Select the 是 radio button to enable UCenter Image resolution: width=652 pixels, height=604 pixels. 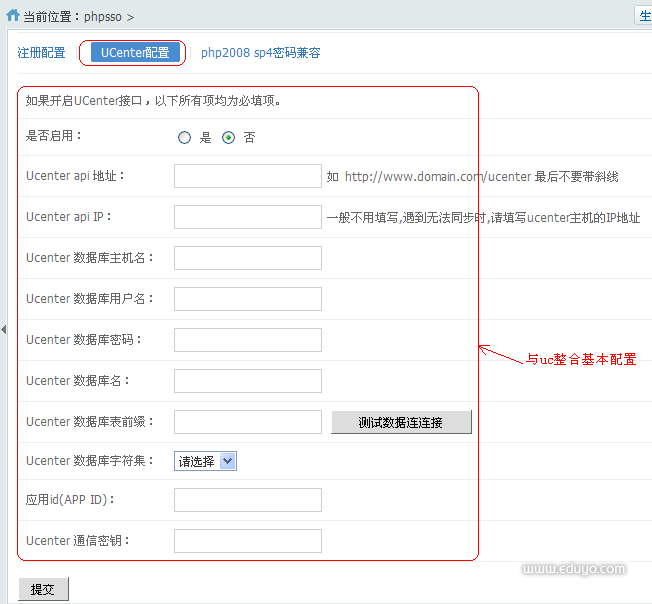click(184, 138)
